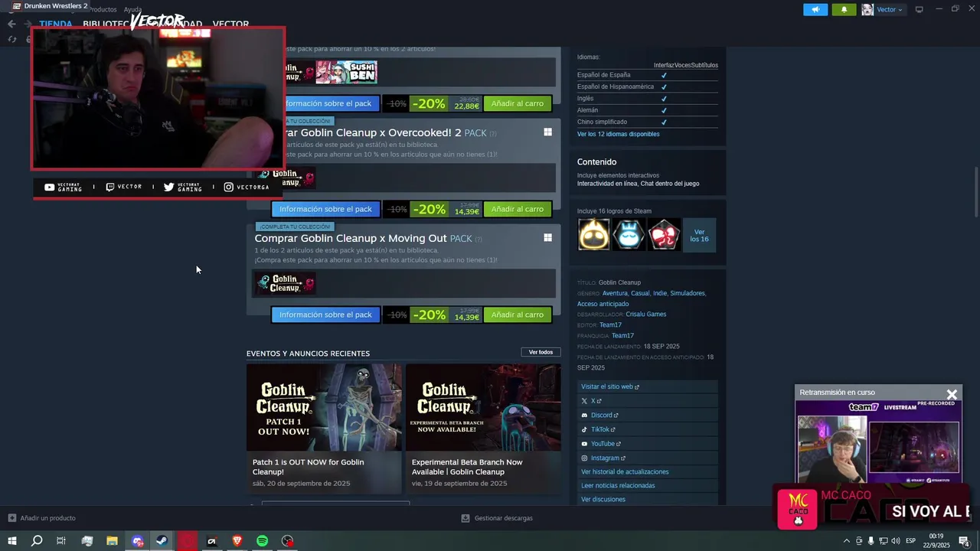View all 12 available languages
The height and width of the screenshot is (551, 980).
[618, 134]
